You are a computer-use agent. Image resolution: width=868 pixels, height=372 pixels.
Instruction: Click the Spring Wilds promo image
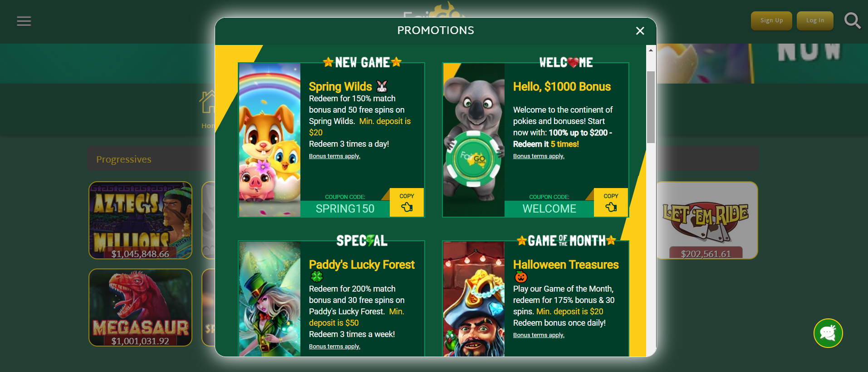click(x=270, y=140)
